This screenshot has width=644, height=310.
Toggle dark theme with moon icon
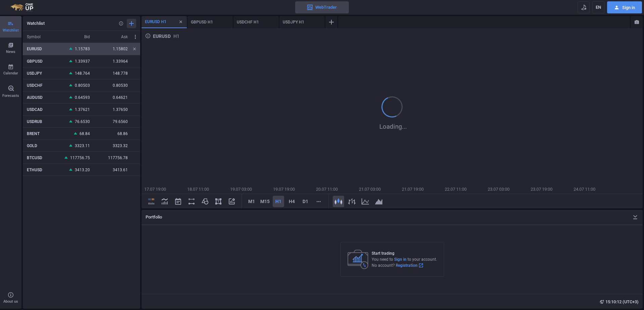pyautogui.click(x=584, y=7)
